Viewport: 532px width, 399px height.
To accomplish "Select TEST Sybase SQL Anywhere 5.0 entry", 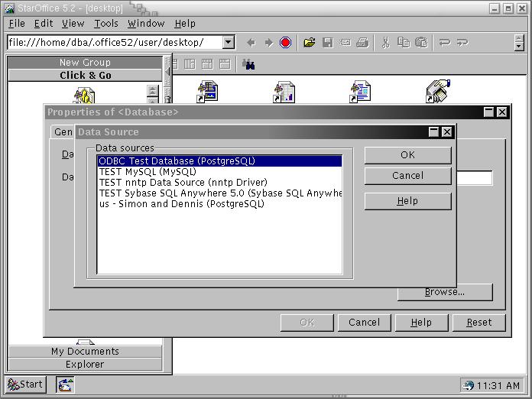I will [x=220, y=193].
